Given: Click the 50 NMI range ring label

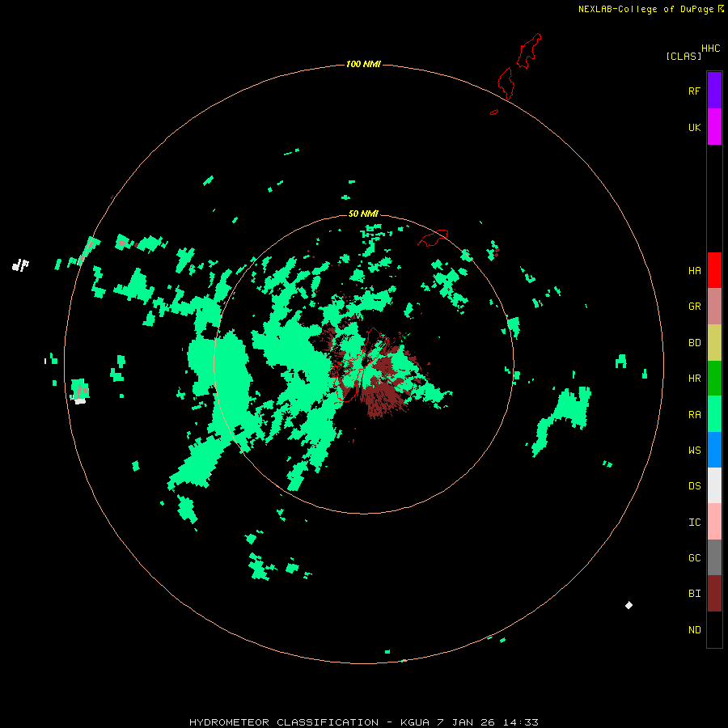Looking at the screenshot, I should point(363,214).
